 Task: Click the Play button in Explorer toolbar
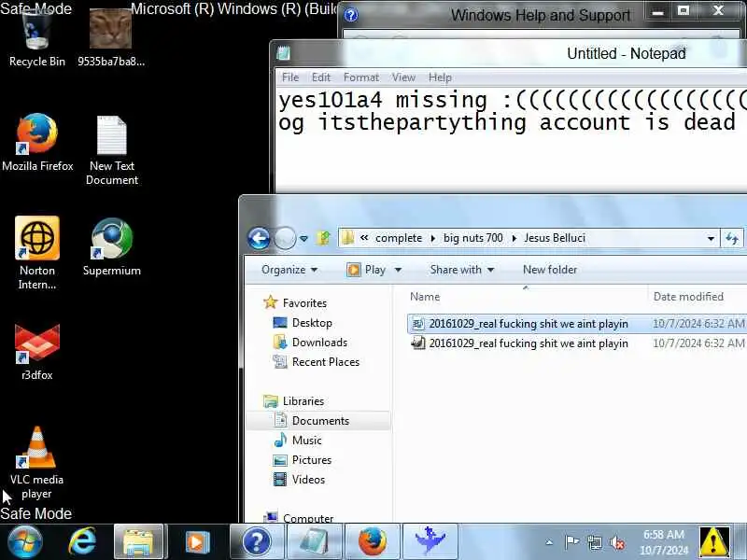(x=367, y=270)
